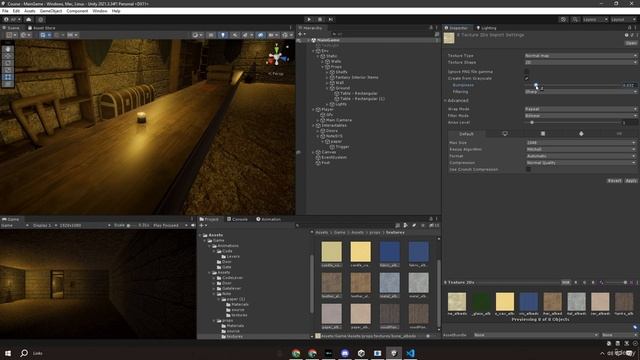Select Main Camera in Hierarchy
The image size is (640, 360).
(x=338, y=120)
